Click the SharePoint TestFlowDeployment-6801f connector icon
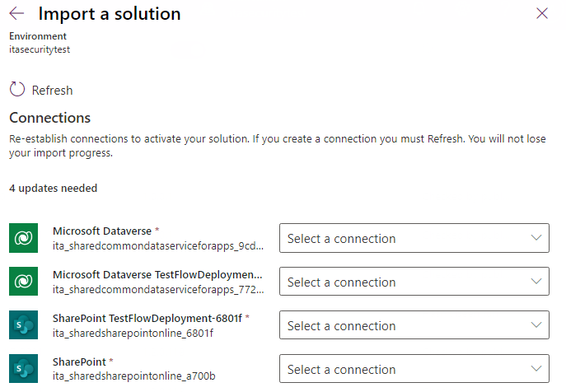Image resolution: width=566 pixels, height=392 pixels. [x=24, y=325]
